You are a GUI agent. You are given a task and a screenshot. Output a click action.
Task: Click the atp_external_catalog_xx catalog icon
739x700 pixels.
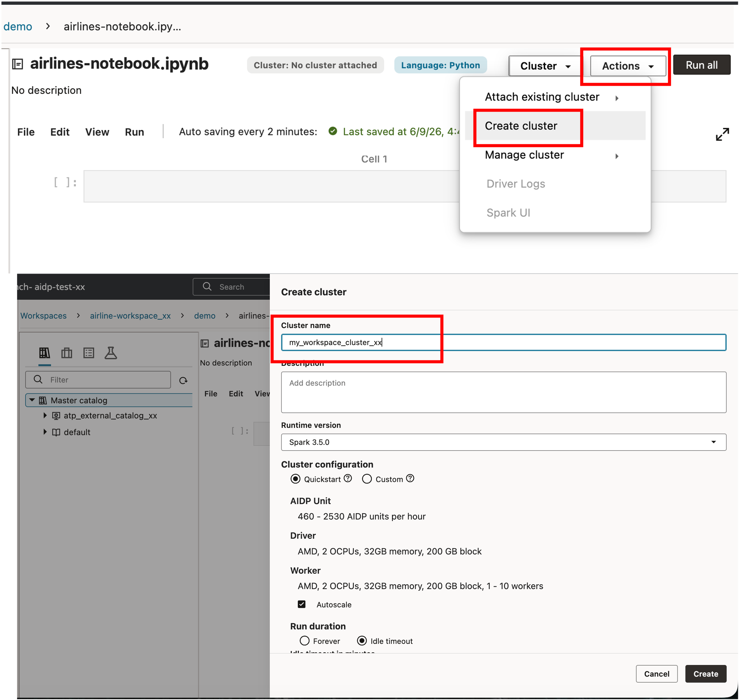tap(56, 415)
